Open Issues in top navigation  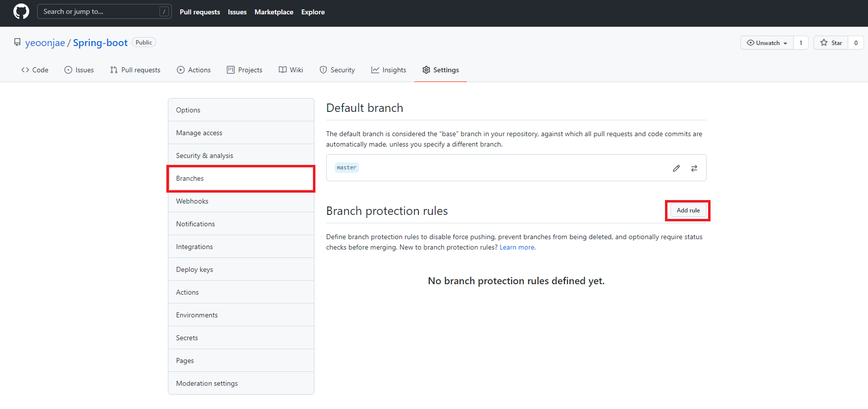click(237, 12)
